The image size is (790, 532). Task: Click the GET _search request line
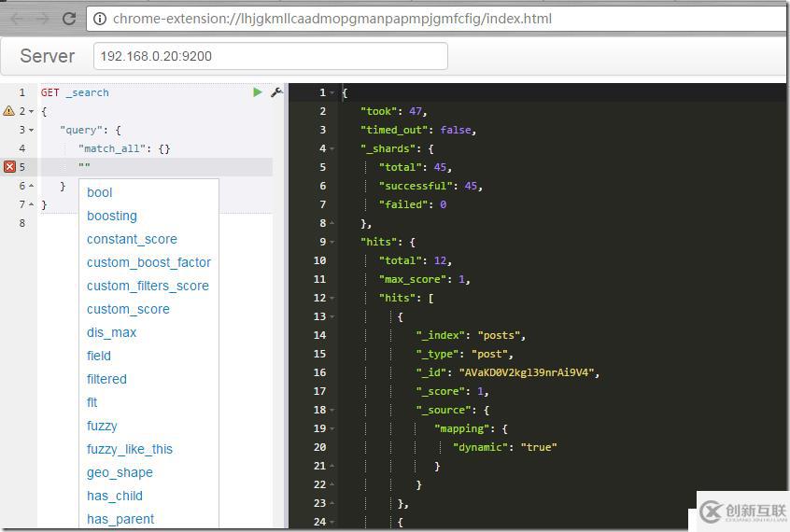(x=75, y=92)
